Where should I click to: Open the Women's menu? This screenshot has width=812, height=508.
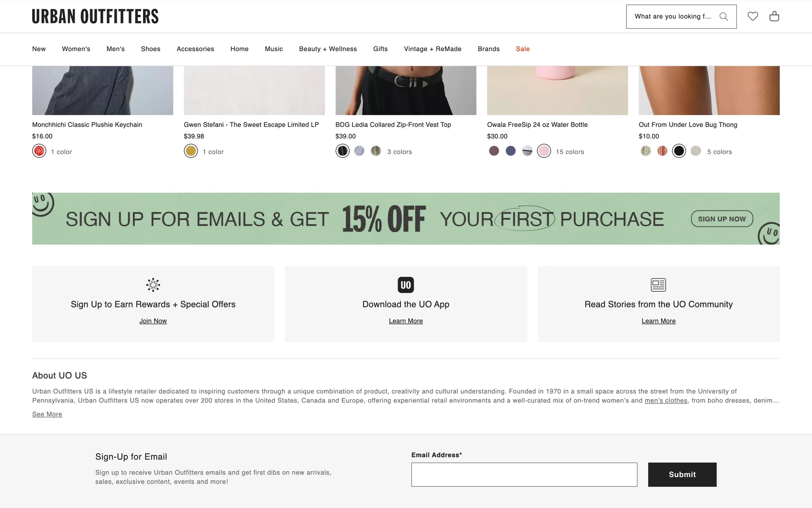pyautogui.click(x=76, y=49)
